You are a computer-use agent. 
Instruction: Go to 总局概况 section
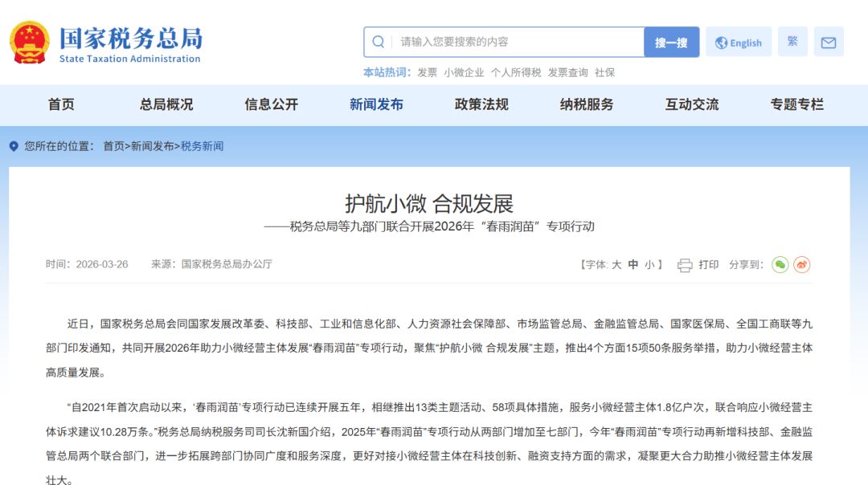(x=166, y=104)
